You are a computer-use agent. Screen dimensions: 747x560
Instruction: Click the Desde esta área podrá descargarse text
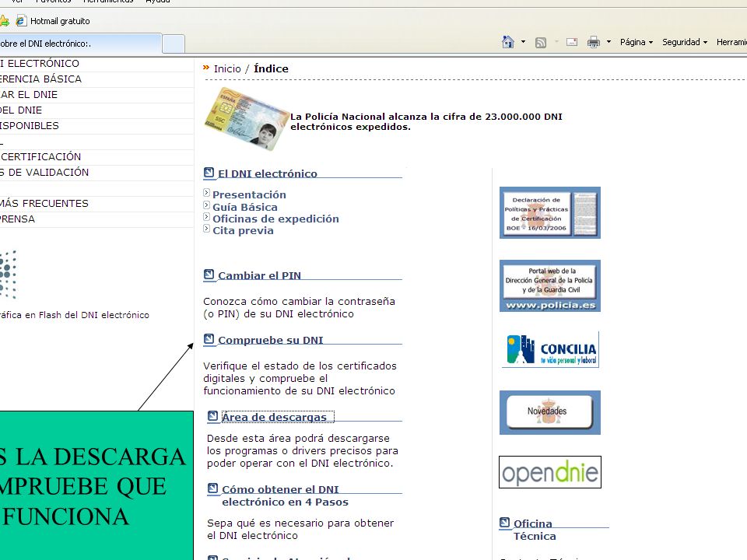click(302, 450)
